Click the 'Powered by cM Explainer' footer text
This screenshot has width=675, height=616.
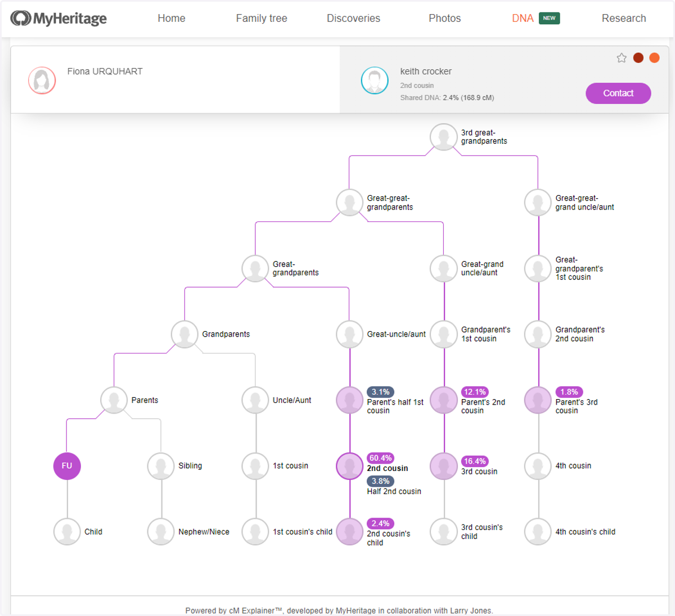[339, 610]
